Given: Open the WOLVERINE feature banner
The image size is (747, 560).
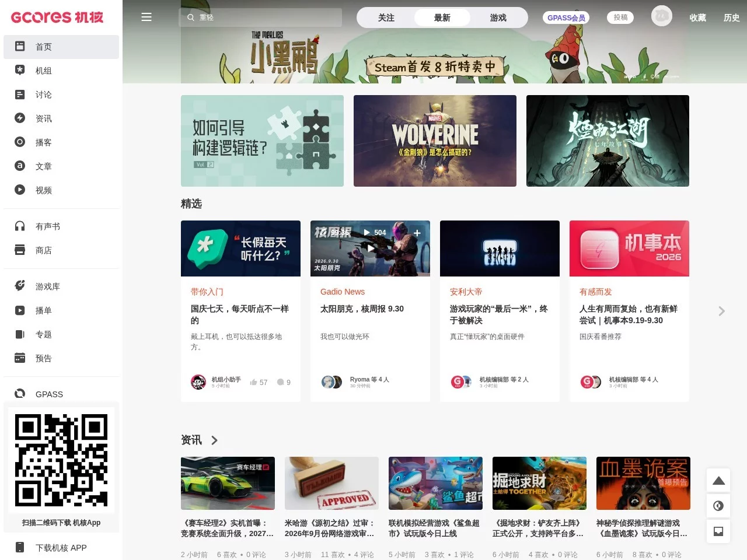Looking at the screenshot, I should point(435,141).
